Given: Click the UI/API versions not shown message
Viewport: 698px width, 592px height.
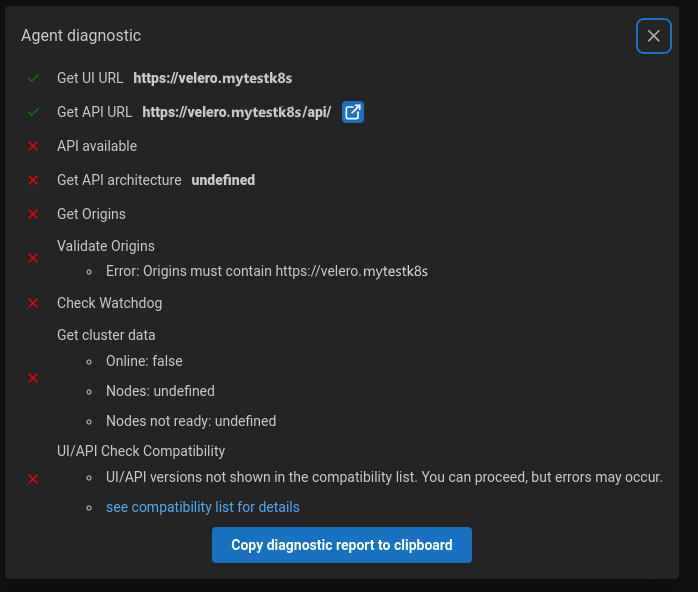Looking at the screenshot, I should point(384,477).
